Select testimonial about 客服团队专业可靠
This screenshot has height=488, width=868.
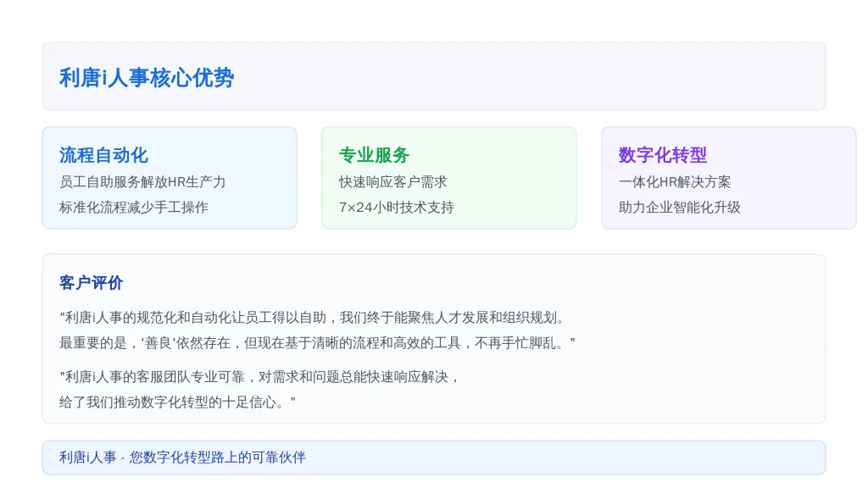tap(260, 377)
